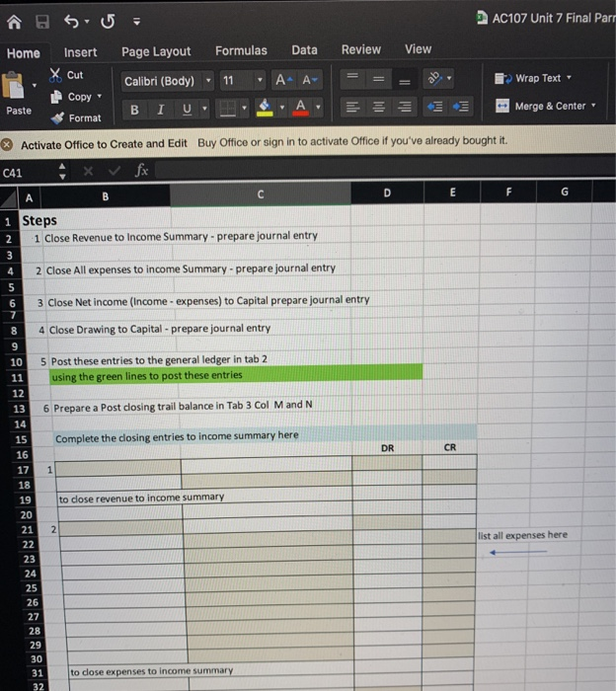Click the Redo arrow icon
This screenshot has height=691, width=616.
click(108, 21)
